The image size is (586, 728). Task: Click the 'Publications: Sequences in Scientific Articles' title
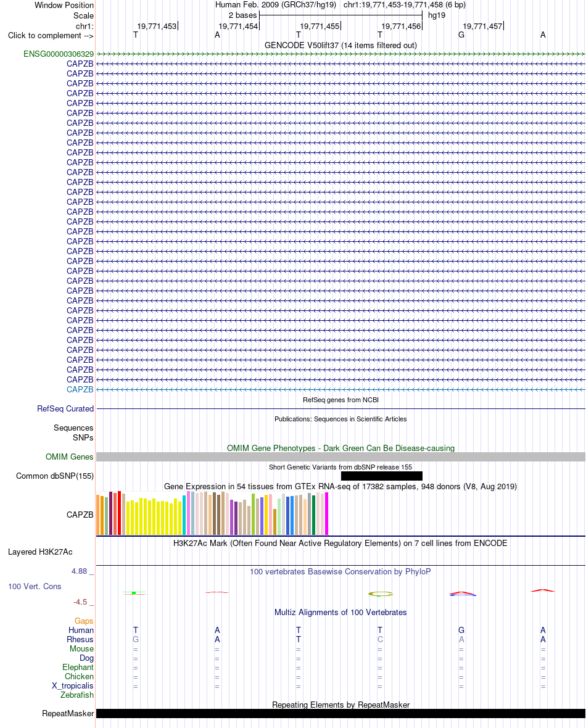point(340,419)
